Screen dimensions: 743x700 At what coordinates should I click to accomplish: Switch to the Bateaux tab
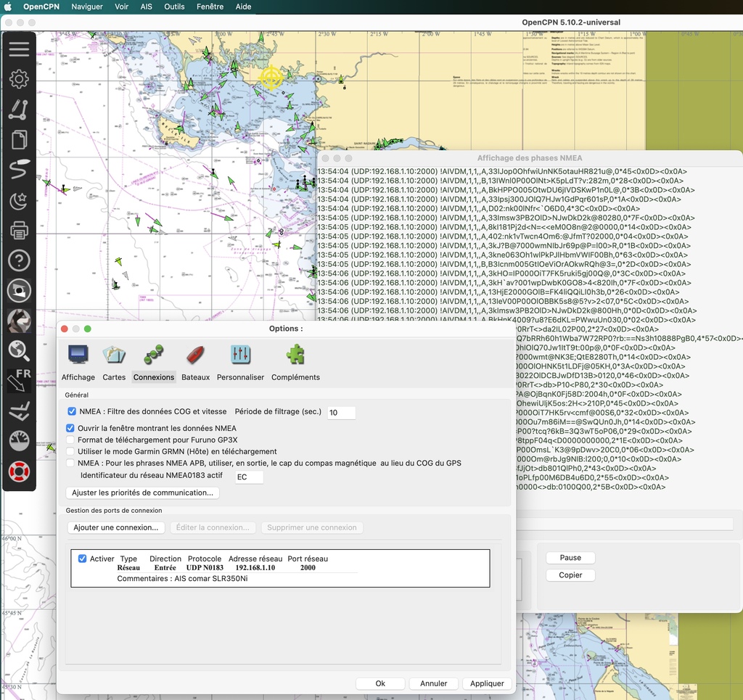[195, 363]
